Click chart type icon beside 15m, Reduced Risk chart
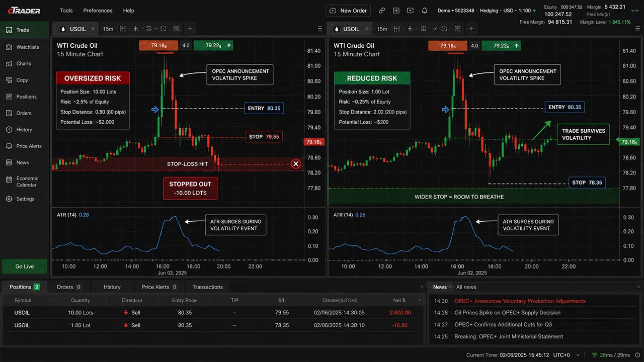 tap(396, 29)
